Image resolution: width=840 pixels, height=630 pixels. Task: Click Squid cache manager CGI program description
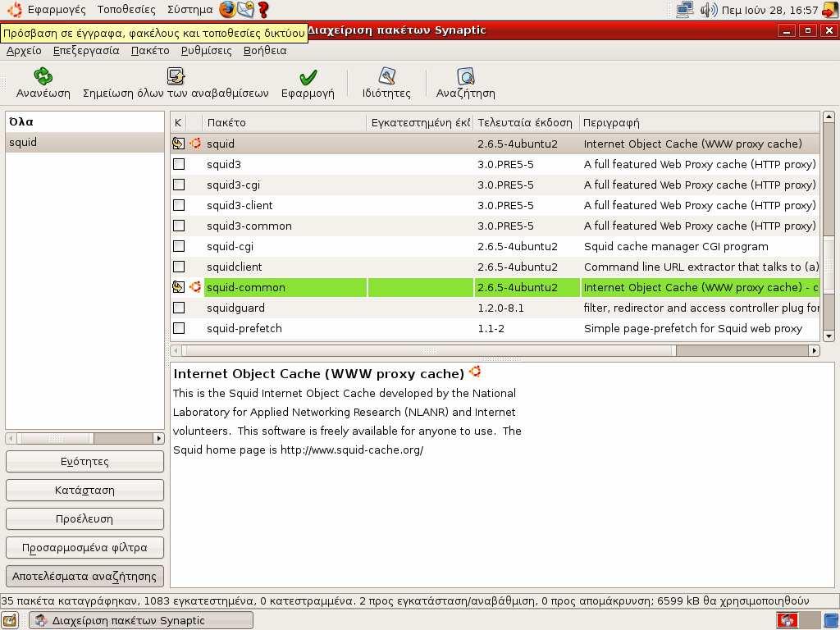[676, 246]
